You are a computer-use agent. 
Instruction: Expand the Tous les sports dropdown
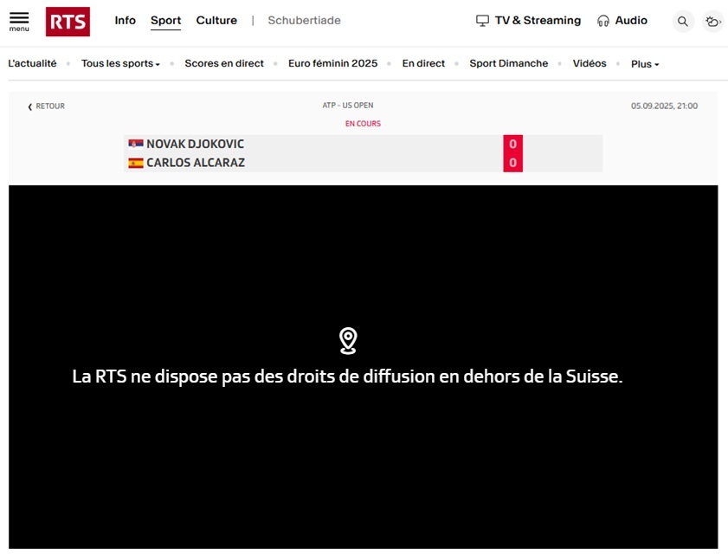pyautogui.click(x=120, y=63)
